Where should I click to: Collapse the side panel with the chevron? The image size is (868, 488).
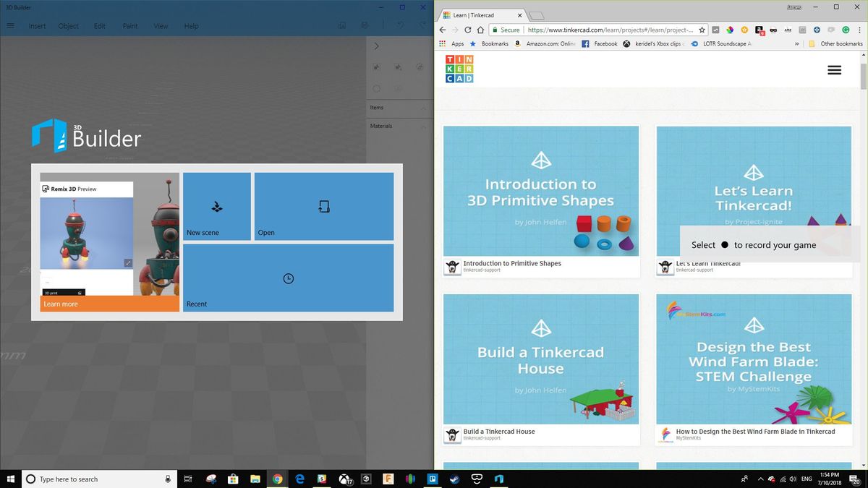pos(376,45)
